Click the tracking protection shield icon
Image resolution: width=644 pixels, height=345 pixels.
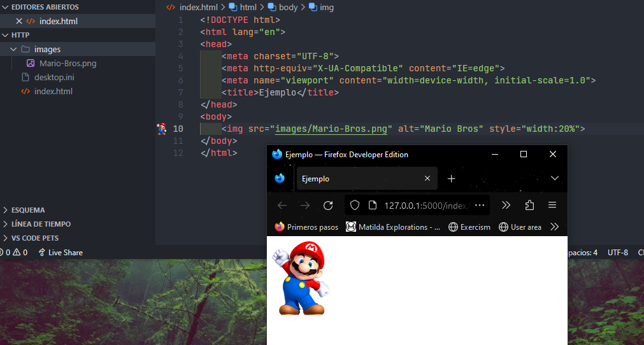click(x=354, y=205)
